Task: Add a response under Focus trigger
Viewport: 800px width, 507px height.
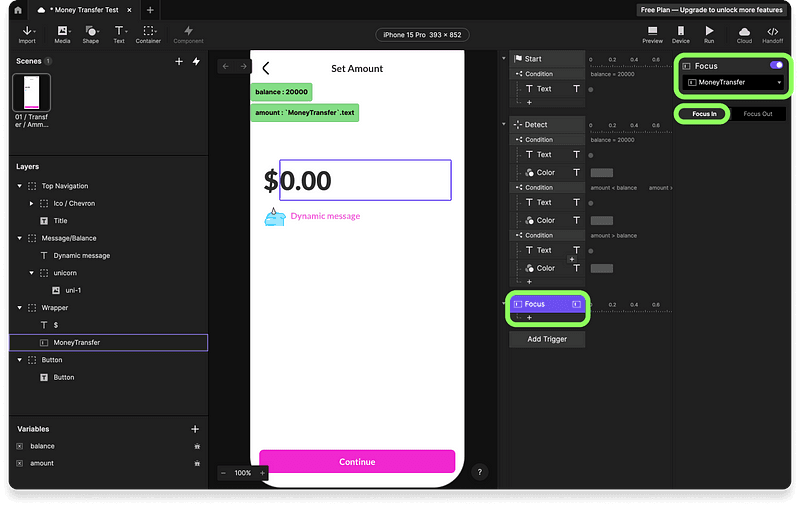Action: click(x=529, y=318)
